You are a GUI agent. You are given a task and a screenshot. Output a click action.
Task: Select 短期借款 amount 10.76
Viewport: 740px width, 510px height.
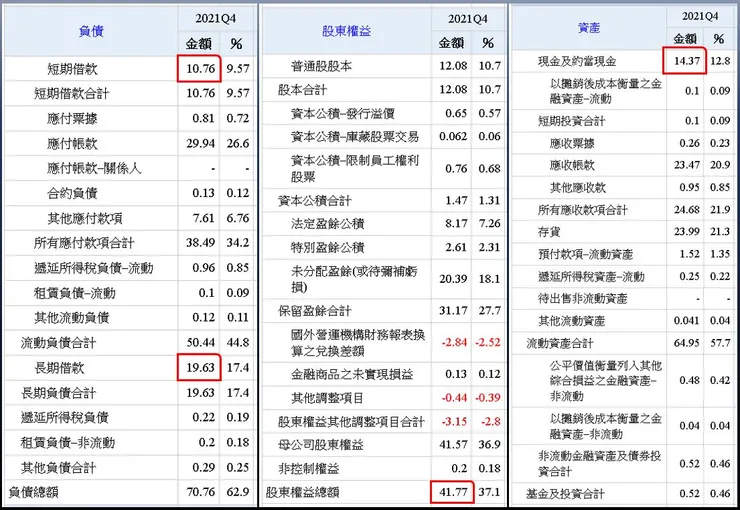(x=201, y=69)
